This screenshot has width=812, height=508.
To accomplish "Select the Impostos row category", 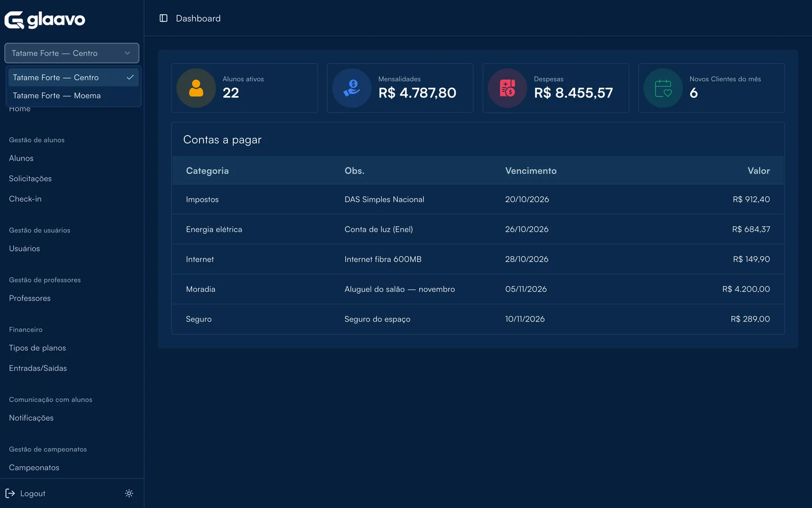I will point(202,199).
